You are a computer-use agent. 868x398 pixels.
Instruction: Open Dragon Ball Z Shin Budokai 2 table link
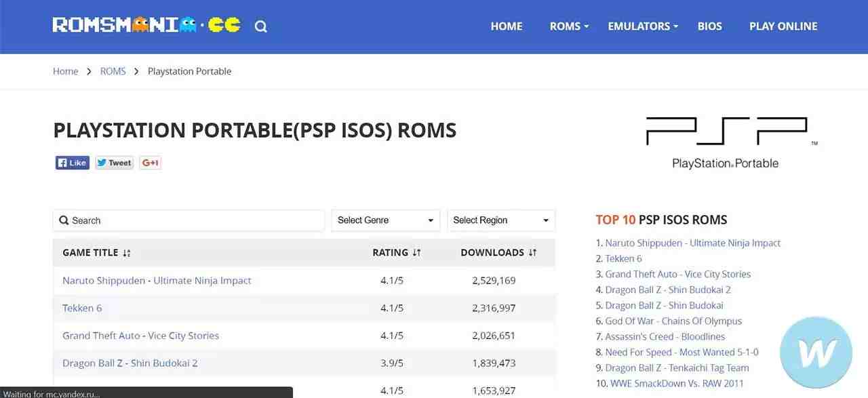tap(130, 363)
